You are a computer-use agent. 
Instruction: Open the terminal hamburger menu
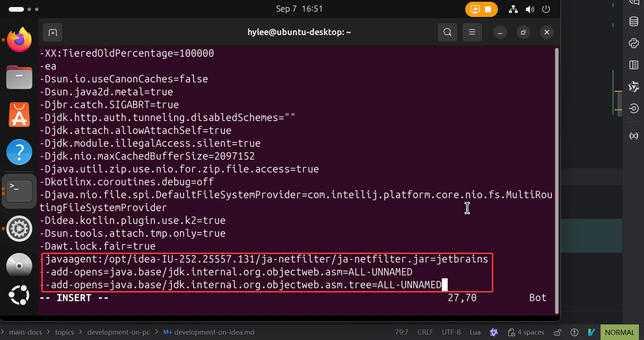(472, 32)
